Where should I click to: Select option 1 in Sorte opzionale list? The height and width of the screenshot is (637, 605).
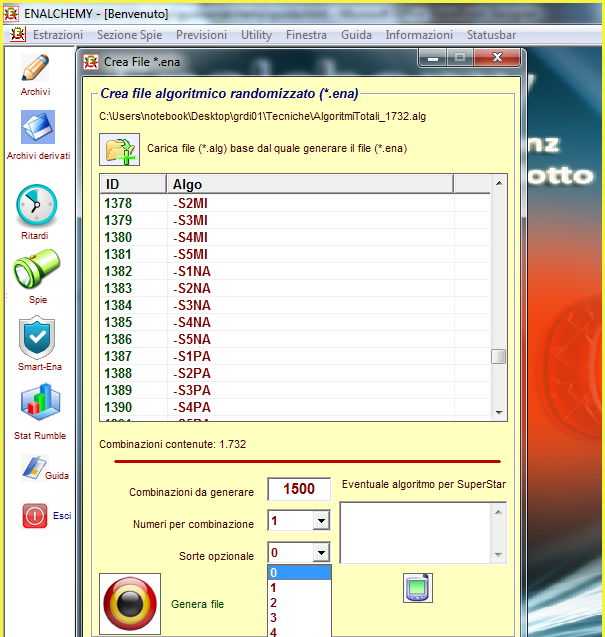[x=299, y=587]
